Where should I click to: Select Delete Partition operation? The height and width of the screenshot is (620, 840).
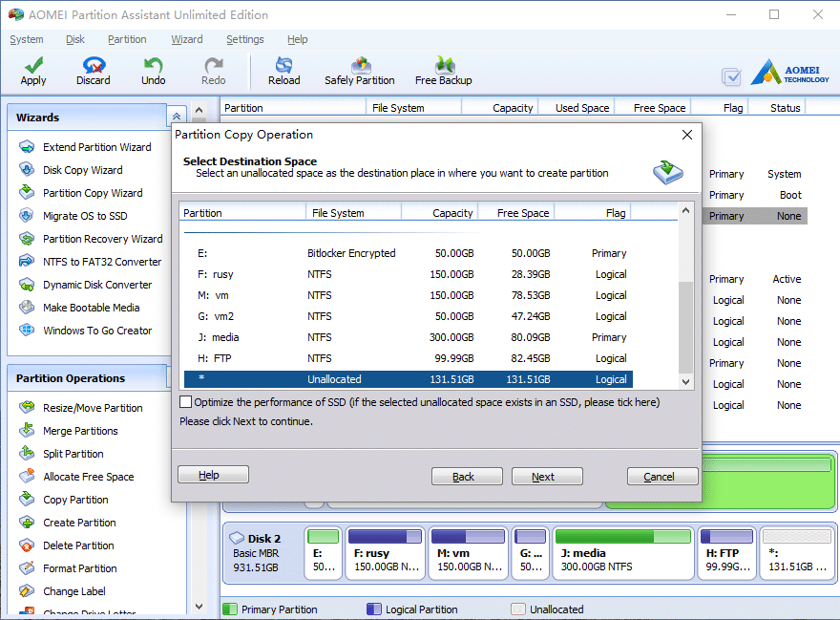pyautogui.click(x=78, y=545)
